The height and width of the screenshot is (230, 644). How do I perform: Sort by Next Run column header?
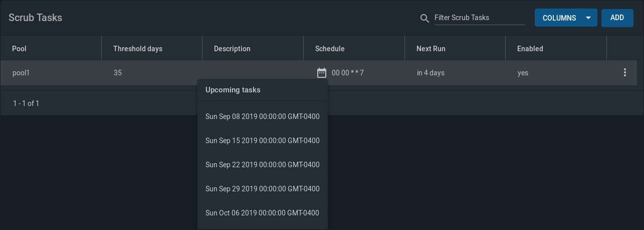point(431,49)
